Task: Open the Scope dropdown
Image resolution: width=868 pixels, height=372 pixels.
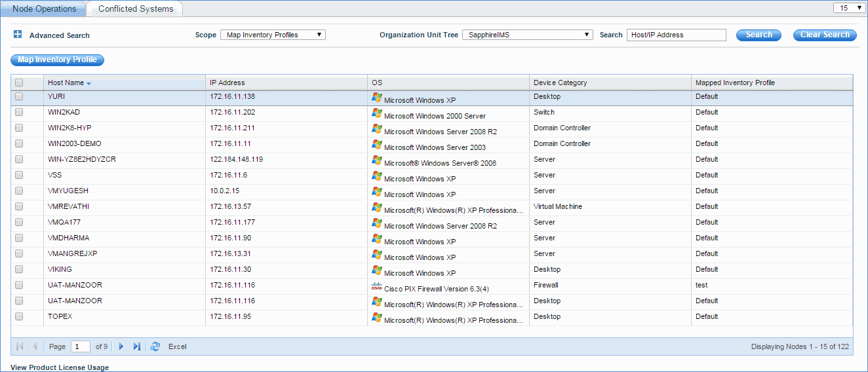Action: tap(273, 35)
